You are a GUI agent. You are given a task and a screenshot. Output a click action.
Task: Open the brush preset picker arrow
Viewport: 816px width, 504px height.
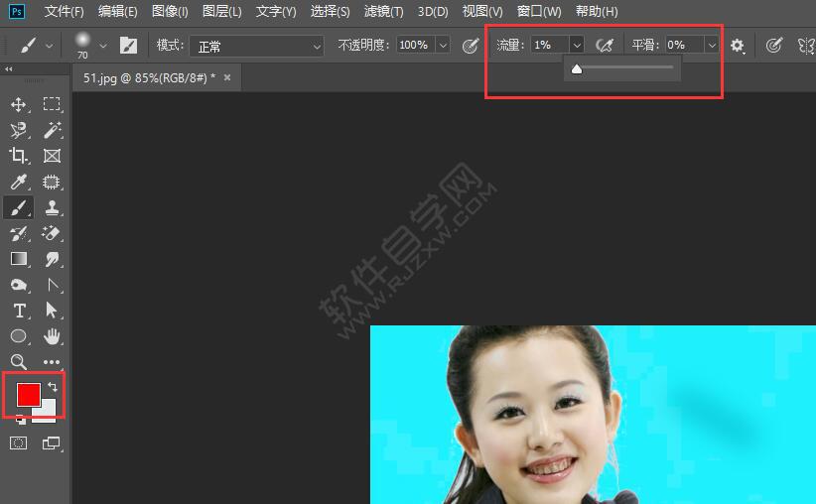pos(103,46)
